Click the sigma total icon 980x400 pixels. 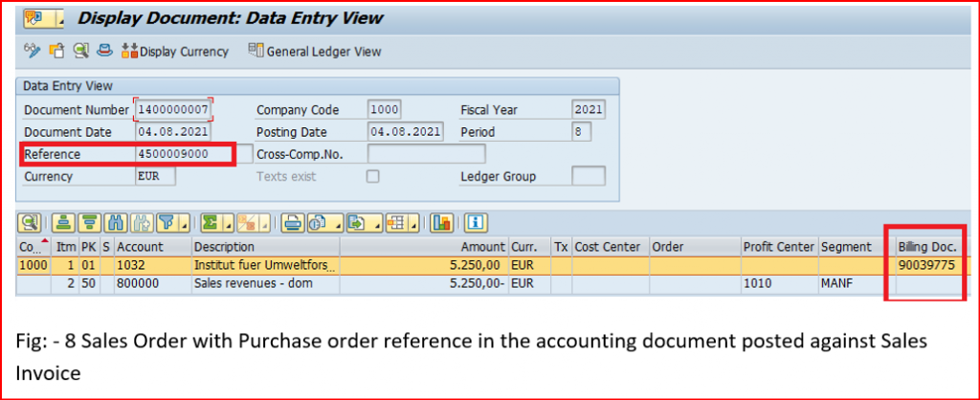[x=210, y=222]
